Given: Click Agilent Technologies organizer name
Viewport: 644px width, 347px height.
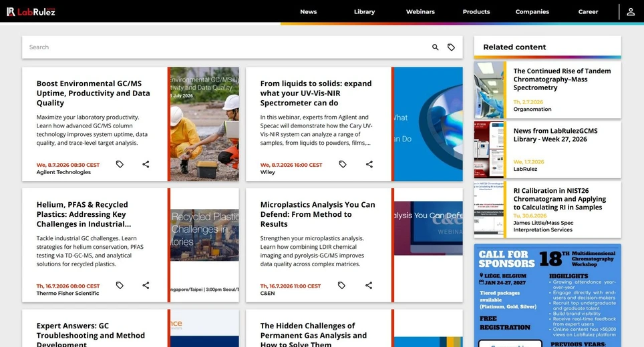Looking at the screenshot, I should (63, 172).
